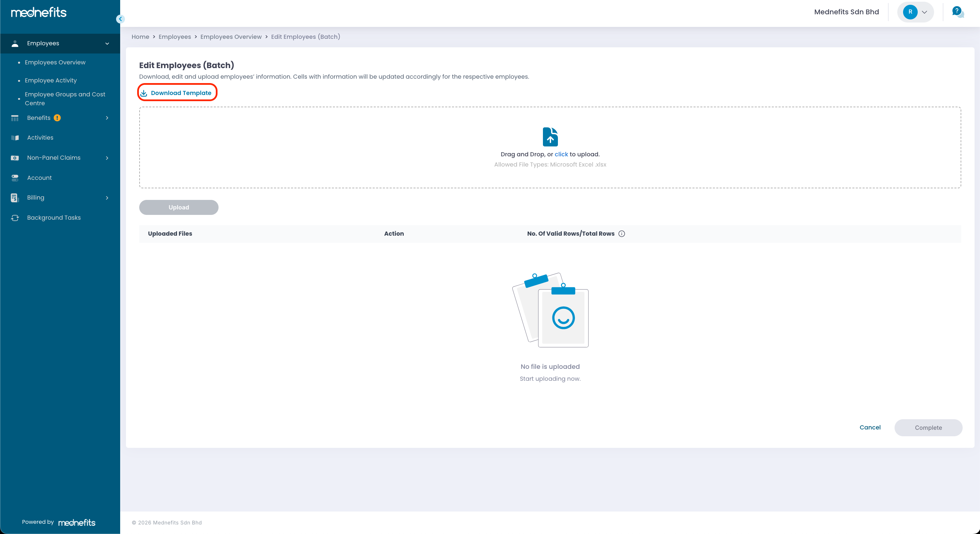The height and width of the screenshot is (534, 980).
Task: Click the Benefits warning badge icon
Action: pos(57,118)
